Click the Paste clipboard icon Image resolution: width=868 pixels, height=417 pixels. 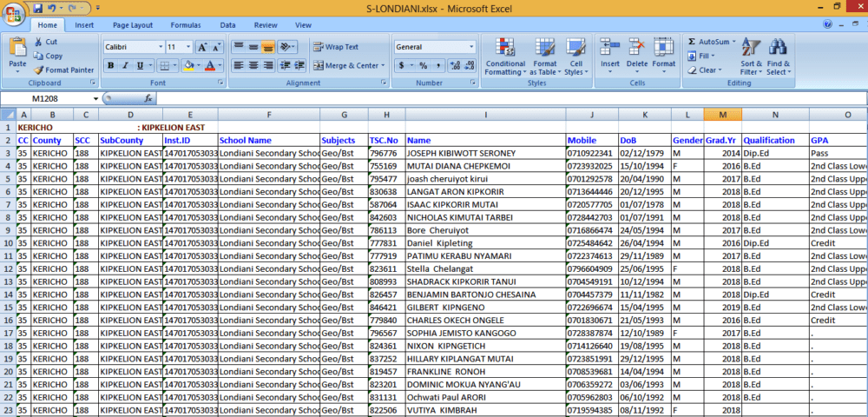click(x=17, y=47)
